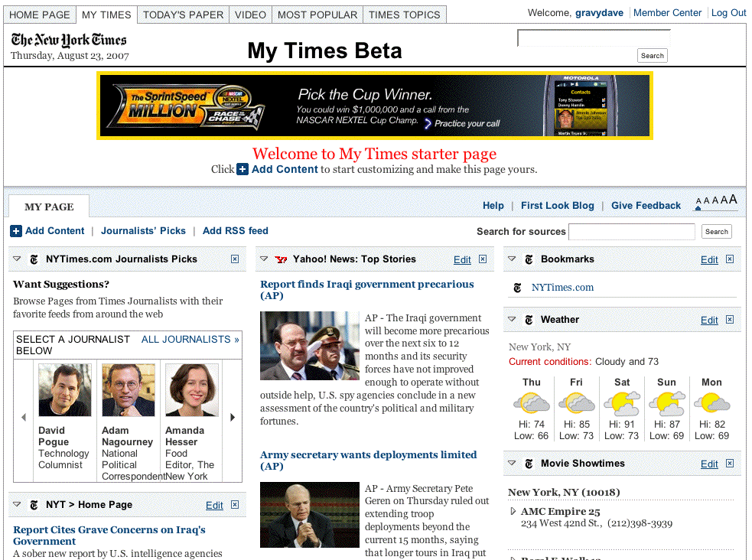Open the Add RSS feed link
Image resolution: width=752 pixels, height=560 pixels.
click(235, 231)
